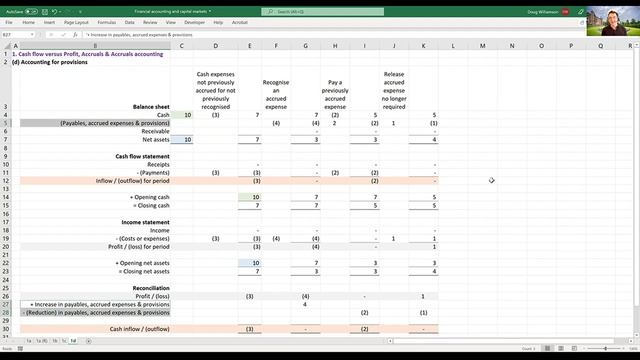Open the Formulas ribbon tab
The height and width of the screenshot is (360, 640).
coord(107,22)
